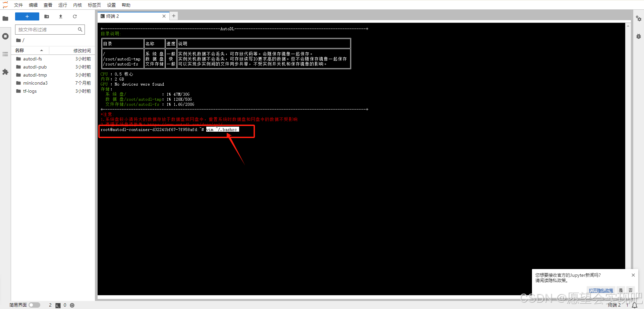Viewport: 644px width, 309px height.
Task: Open the 编辑 menu
Action: (33, 5)
